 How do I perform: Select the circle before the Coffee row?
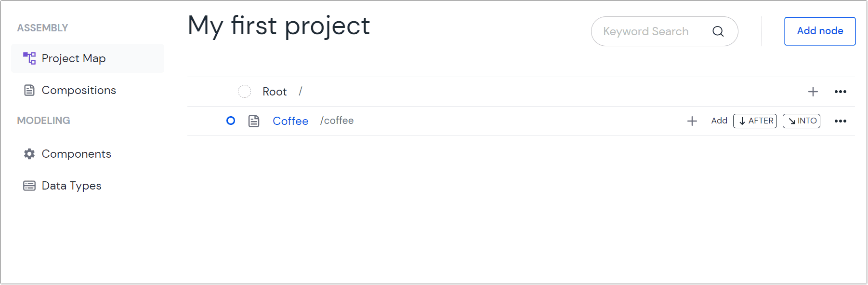coord(231,121)
